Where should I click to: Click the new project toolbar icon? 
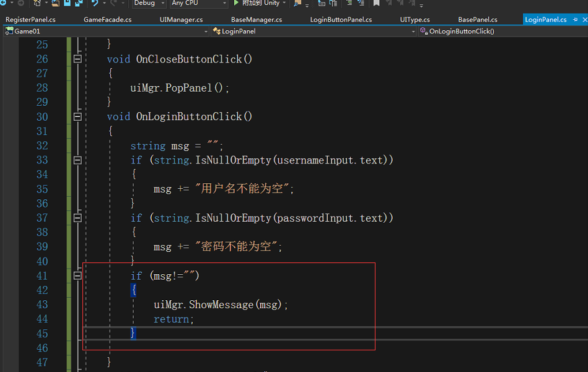click(x=37, y=3)
